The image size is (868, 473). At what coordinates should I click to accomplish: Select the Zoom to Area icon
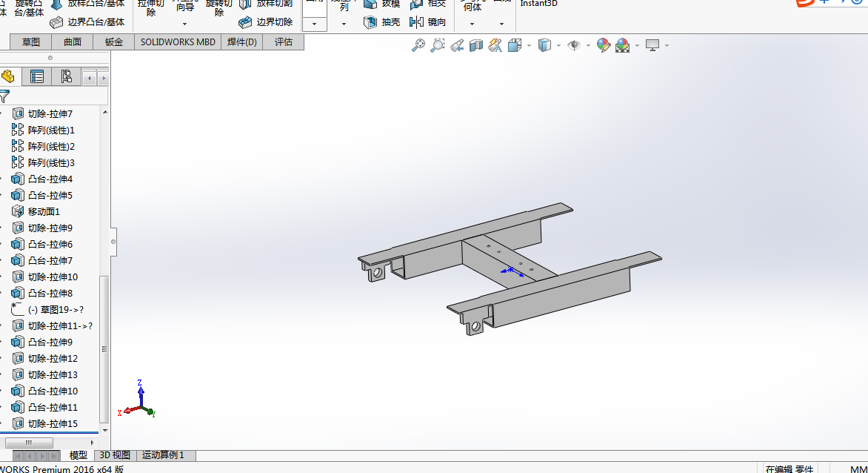coord(437,45)
